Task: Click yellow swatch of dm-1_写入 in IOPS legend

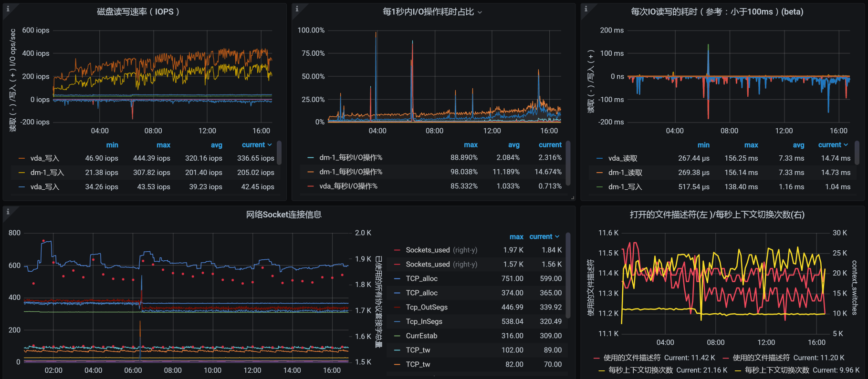Action: point(21,173)
